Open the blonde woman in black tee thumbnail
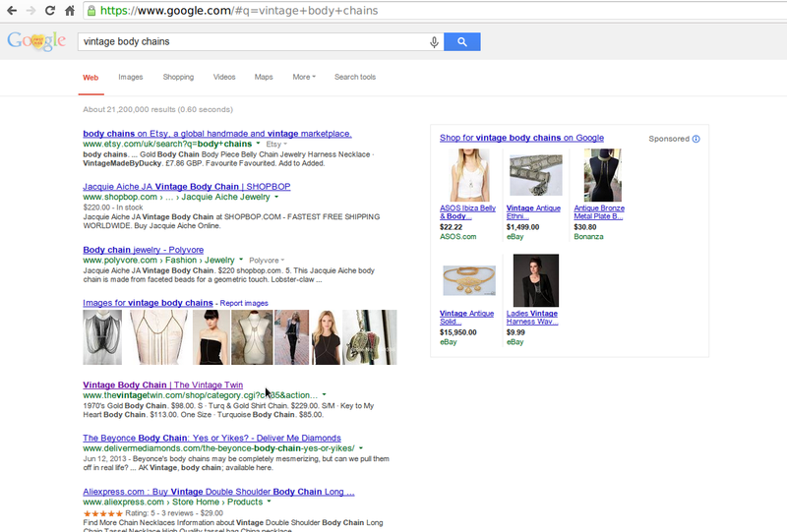Screen dimensions: 787x532 (326, 337)
